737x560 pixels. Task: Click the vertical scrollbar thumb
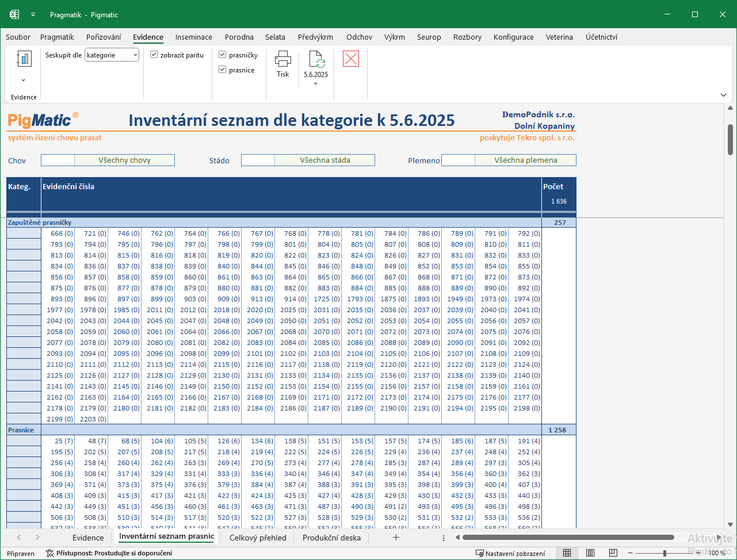click(730, 139)
